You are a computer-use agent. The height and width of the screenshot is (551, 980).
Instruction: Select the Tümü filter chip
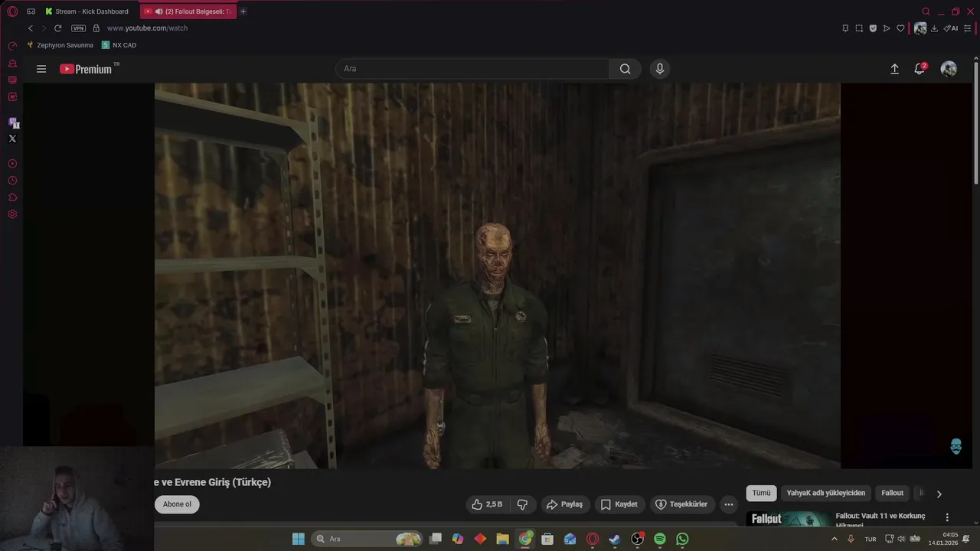click(x=761, y=494)
